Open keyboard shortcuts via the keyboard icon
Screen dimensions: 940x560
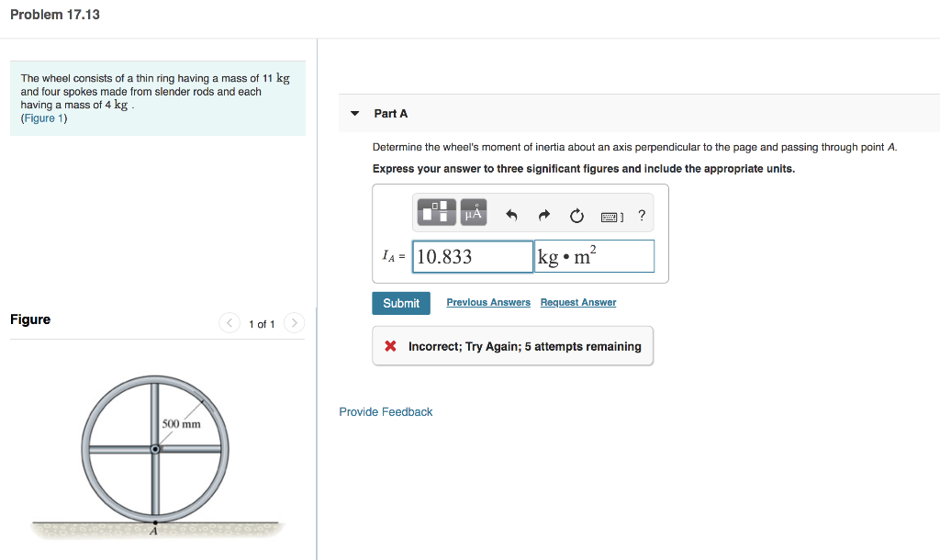[x=610, y=214]
